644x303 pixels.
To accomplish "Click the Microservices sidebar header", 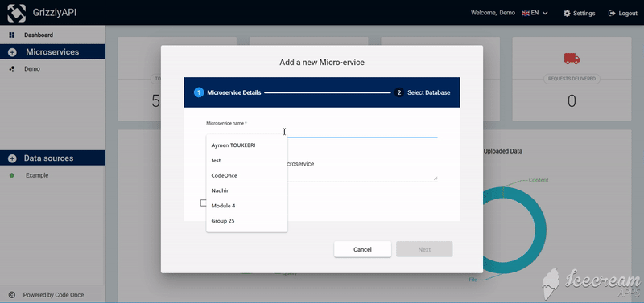I will (x=52, y=52).
